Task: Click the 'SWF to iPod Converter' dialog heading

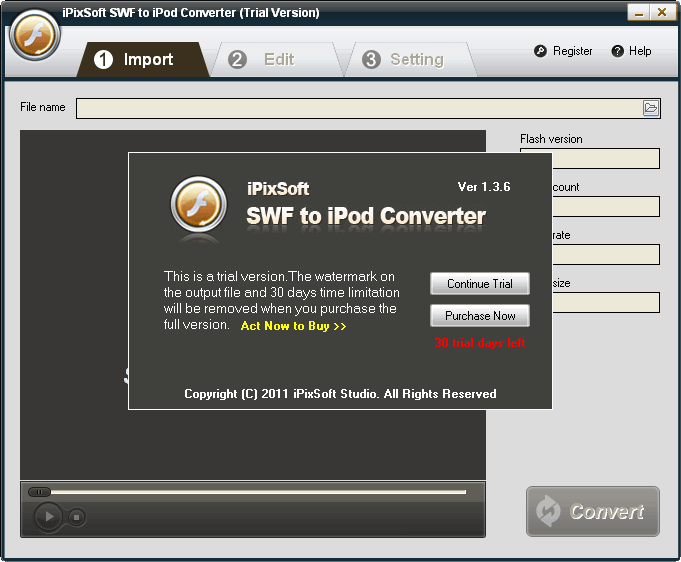Action: [x=366, y=216]
